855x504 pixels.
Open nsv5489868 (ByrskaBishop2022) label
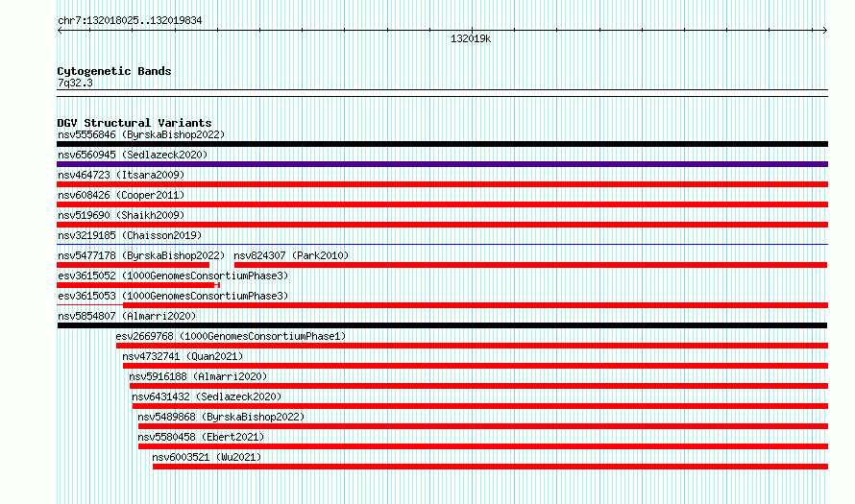click(x=221, y=417)
